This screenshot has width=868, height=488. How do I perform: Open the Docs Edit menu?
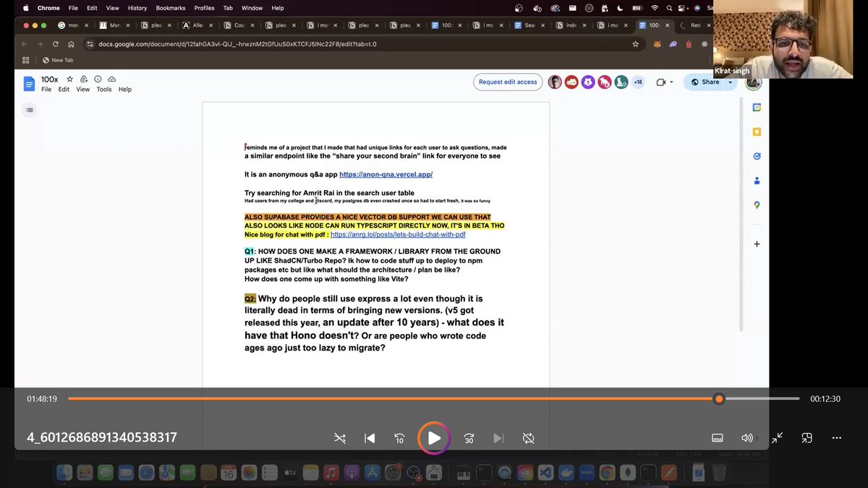pos(64,90)
